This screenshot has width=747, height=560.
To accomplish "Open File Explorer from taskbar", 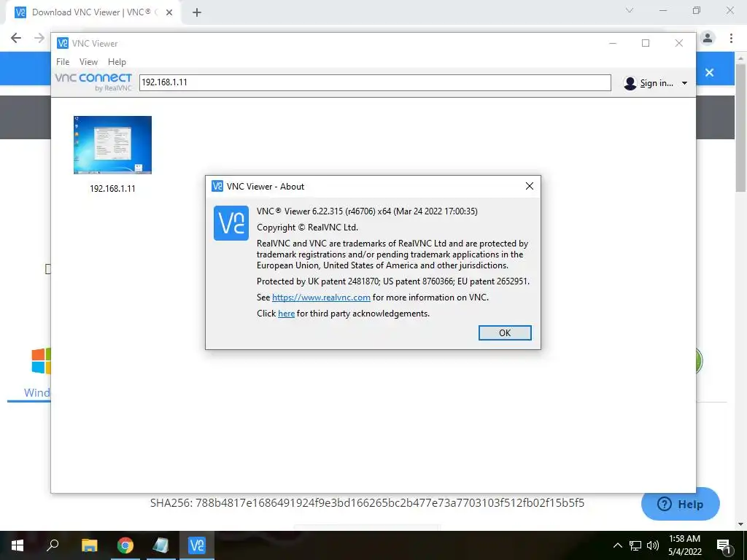I will 89,545.
